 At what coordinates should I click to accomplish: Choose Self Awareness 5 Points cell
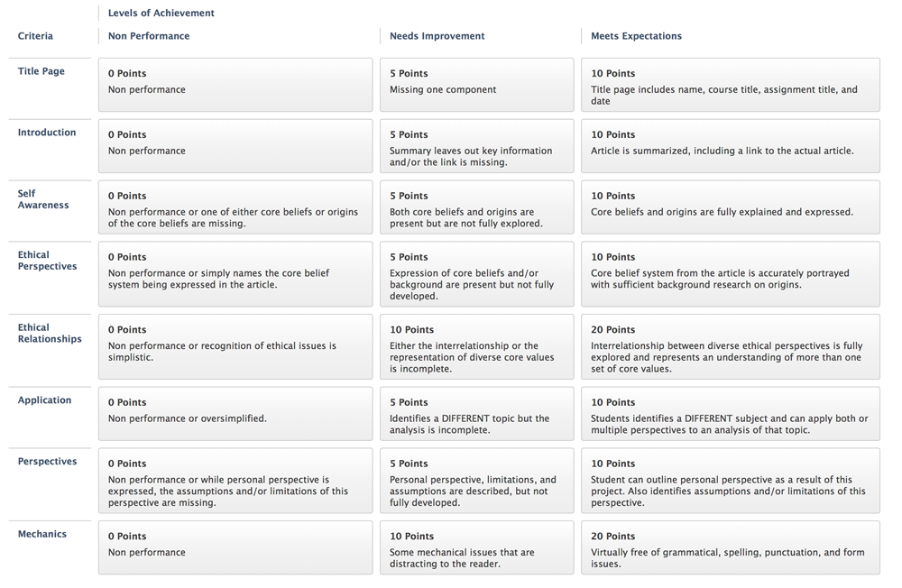(476, 207)
